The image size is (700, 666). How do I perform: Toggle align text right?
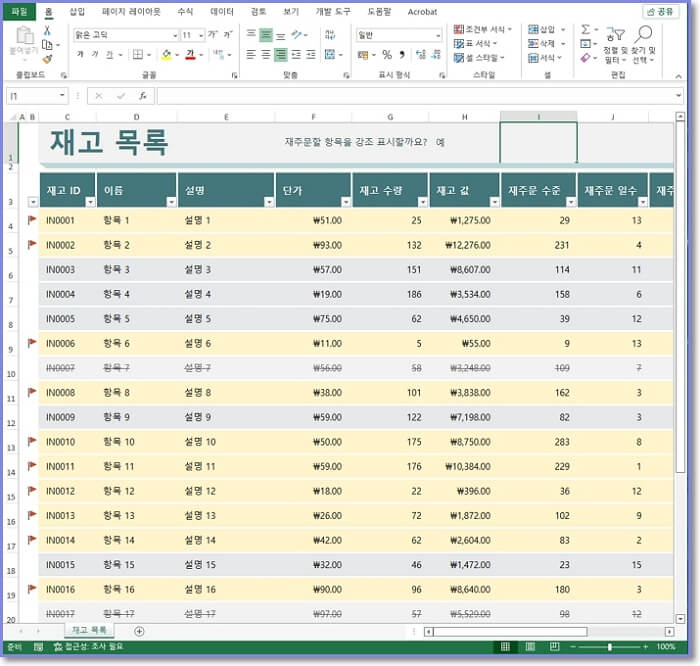coord(281,54)
